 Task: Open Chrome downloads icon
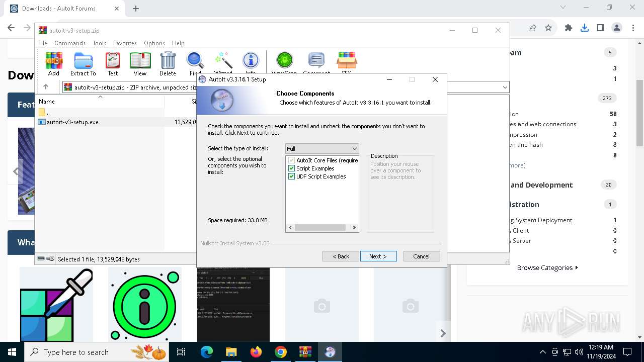pyautogui.click(x=584, y=28)
